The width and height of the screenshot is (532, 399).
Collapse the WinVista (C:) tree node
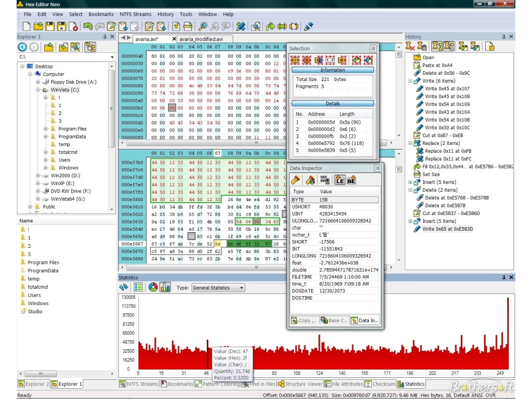38,90
